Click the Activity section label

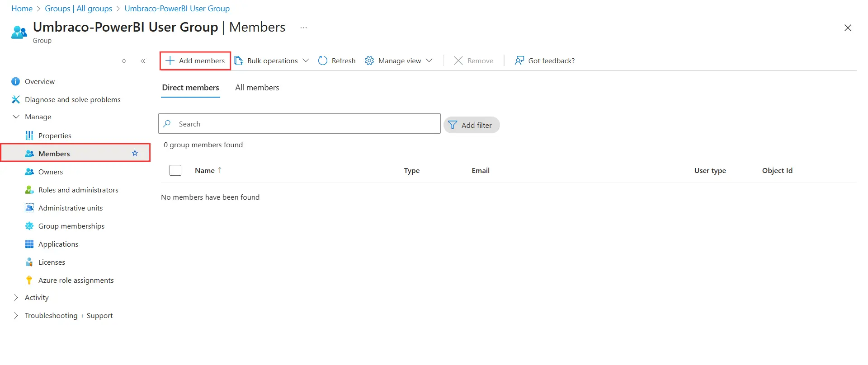point(37,297)
